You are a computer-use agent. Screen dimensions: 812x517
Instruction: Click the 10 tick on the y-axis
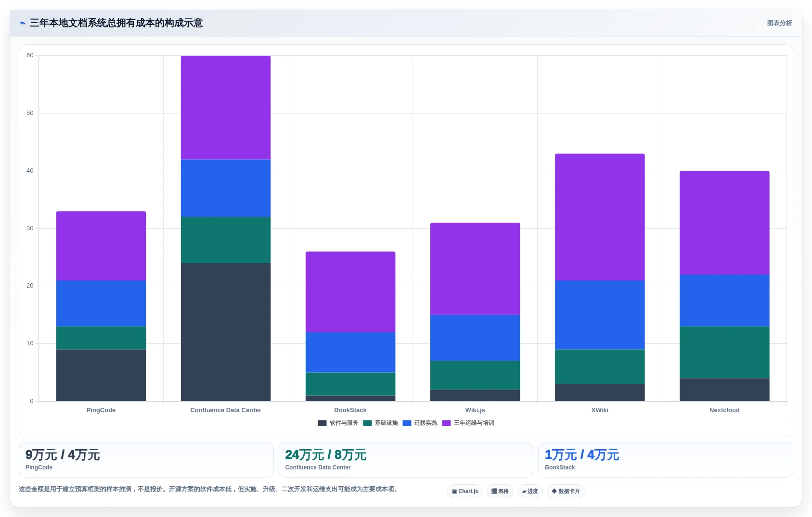pyautogui.click(x=30, y=343)
